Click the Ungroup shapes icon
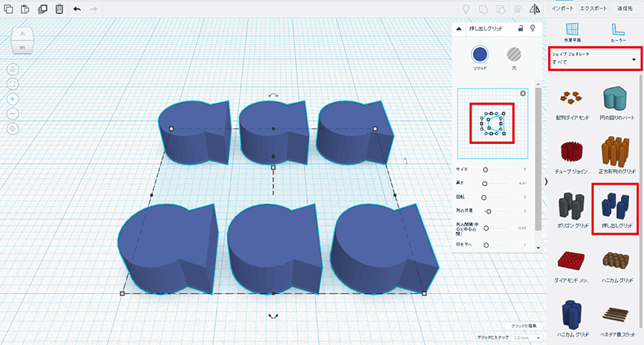644x345 pixels. 500,9
